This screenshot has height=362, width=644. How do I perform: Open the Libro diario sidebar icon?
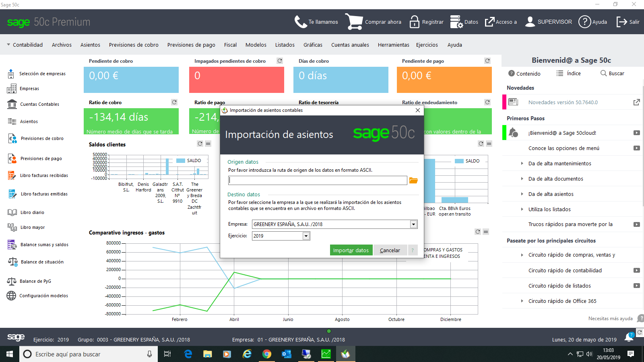(x=12, y=212)
